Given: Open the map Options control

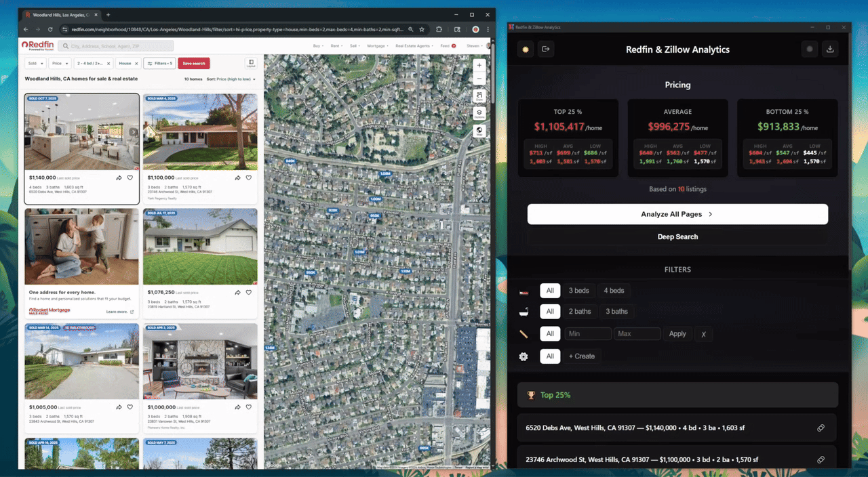Looking at the screenshot, I should 479,113.
